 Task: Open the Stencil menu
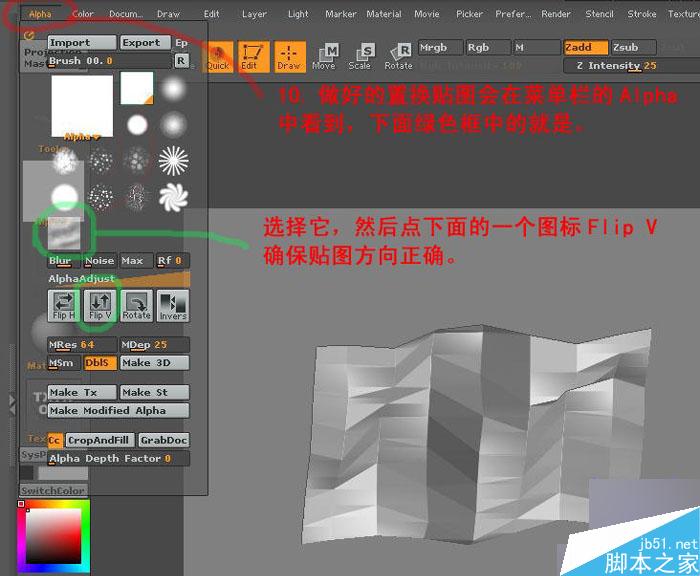coord(599,14)
